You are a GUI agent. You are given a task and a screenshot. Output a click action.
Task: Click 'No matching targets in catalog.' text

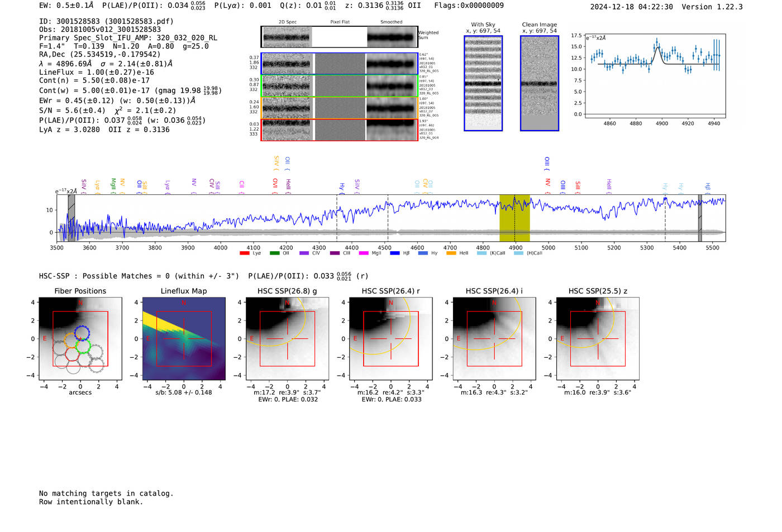[x=106, y=493]
